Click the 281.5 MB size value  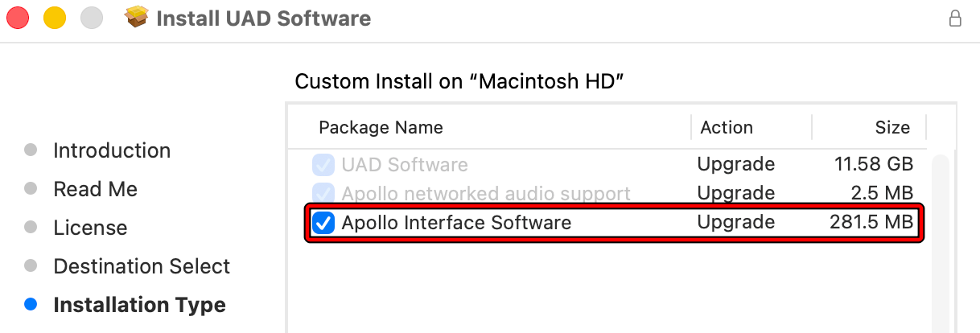pos(871,223)
